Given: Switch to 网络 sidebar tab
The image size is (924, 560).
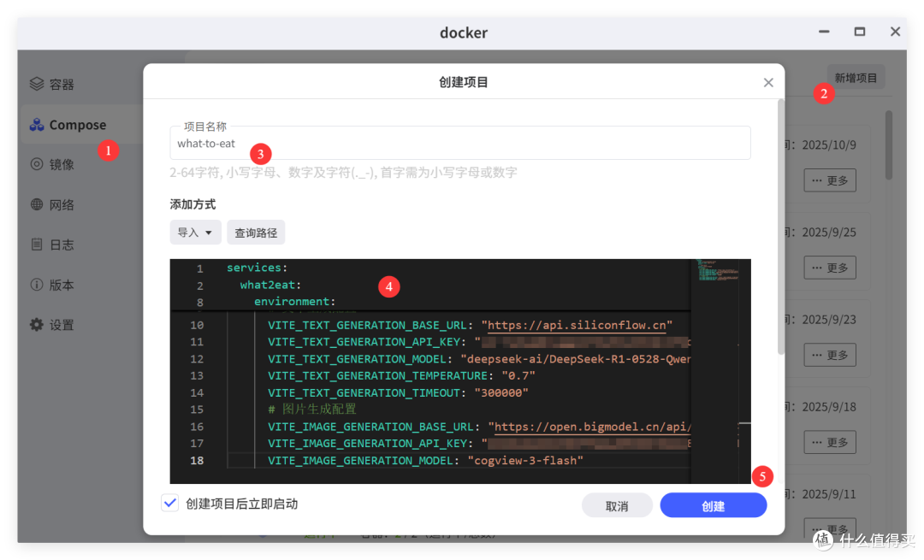Looking at the screenshot, I should click(81, 204).
